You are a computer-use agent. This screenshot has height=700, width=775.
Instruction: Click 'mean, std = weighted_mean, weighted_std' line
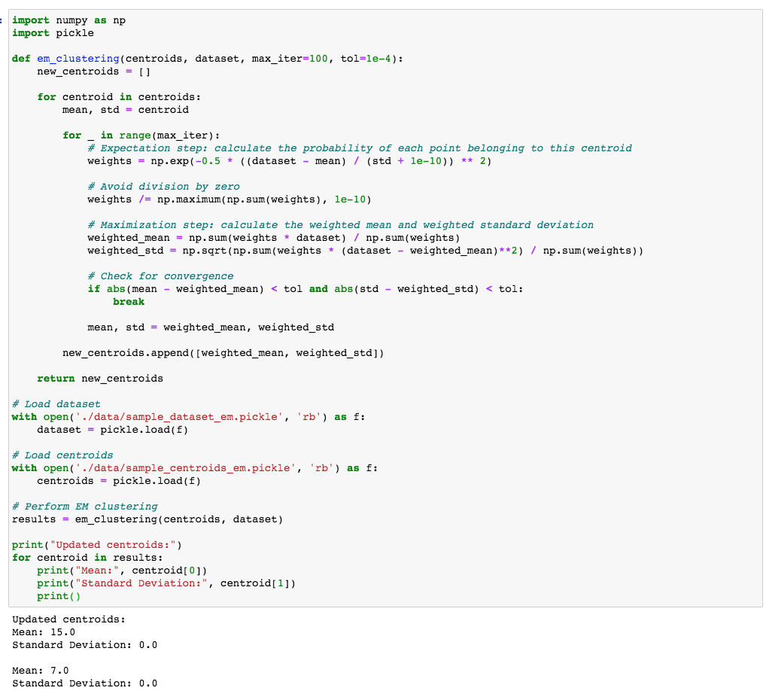211,327
